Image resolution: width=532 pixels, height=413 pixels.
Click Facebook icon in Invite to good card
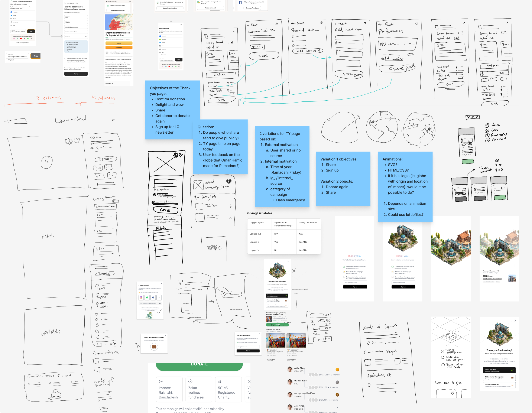(153, 297)
